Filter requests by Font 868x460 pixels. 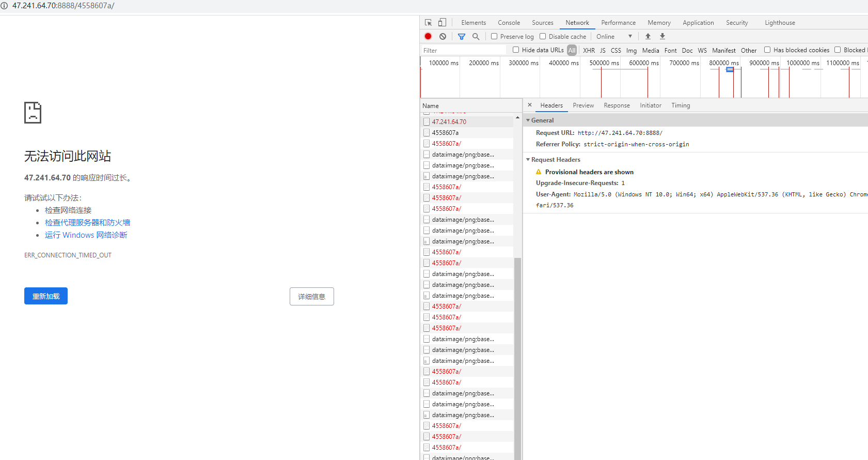tap(671, 50)
